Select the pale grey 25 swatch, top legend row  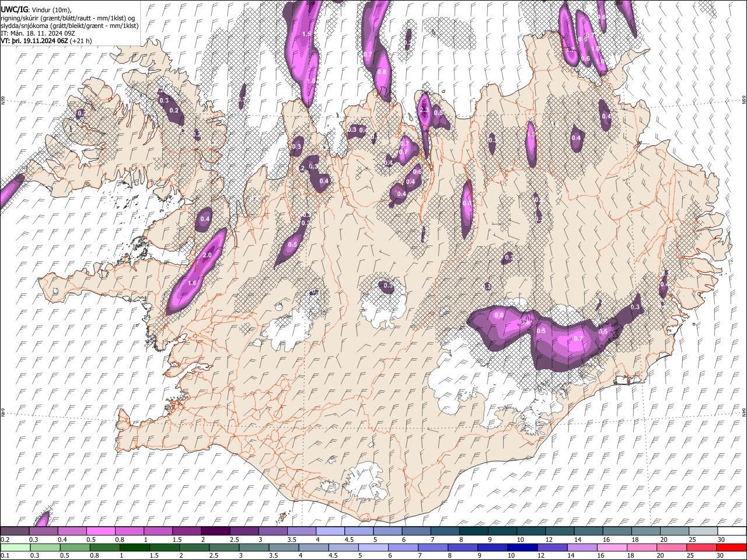tap(703, 531)
